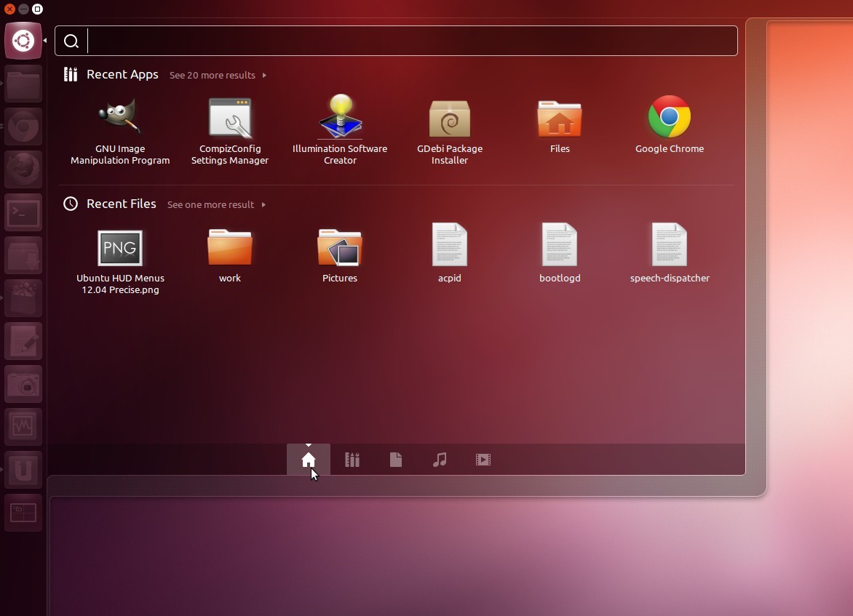Open the Applications lens
The width and height of the screenshot is (853, 616).
click(x=352, y=460)
